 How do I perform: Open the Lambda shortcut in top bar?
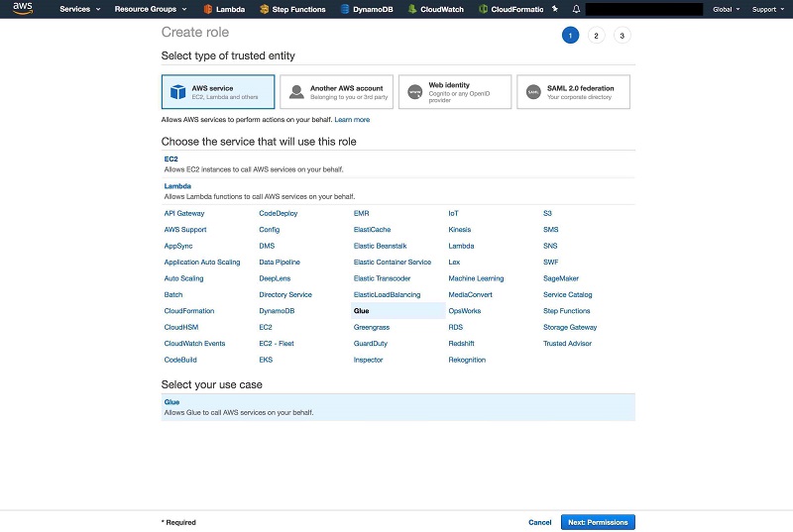(224, 9)
